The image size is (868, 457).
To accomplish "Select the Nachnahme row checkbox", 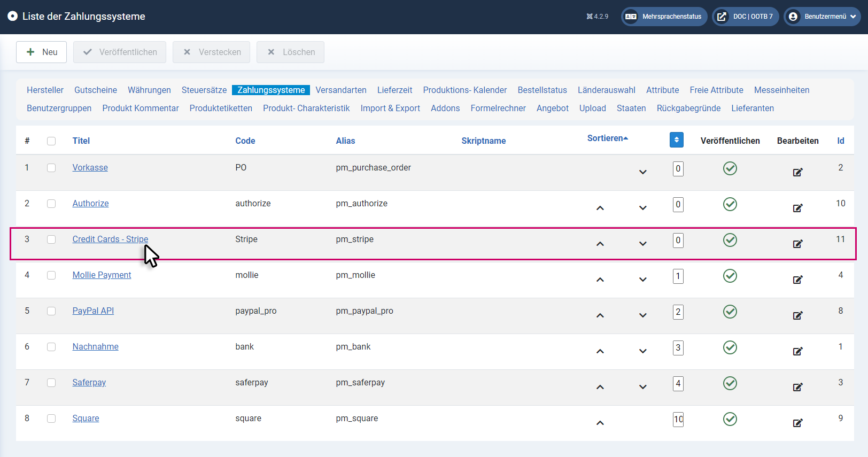I will click(x=51, y=347).
